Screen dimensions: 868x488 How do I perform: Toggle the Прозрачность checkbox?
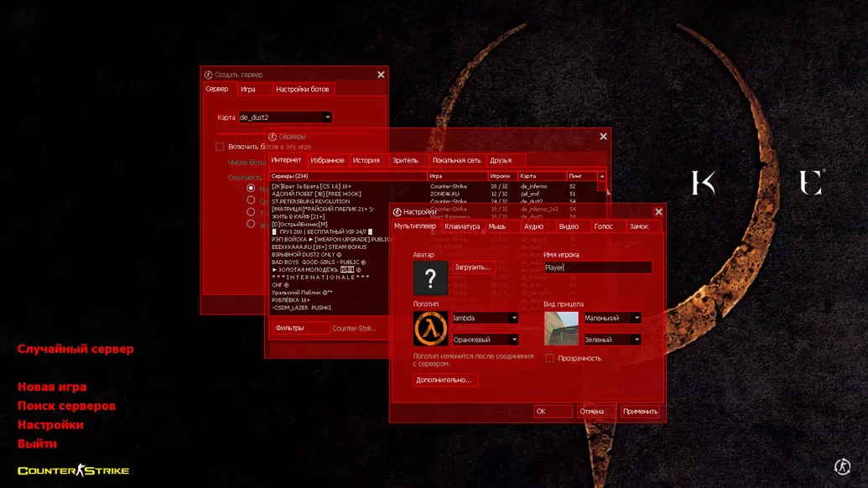tap(549, 359)
